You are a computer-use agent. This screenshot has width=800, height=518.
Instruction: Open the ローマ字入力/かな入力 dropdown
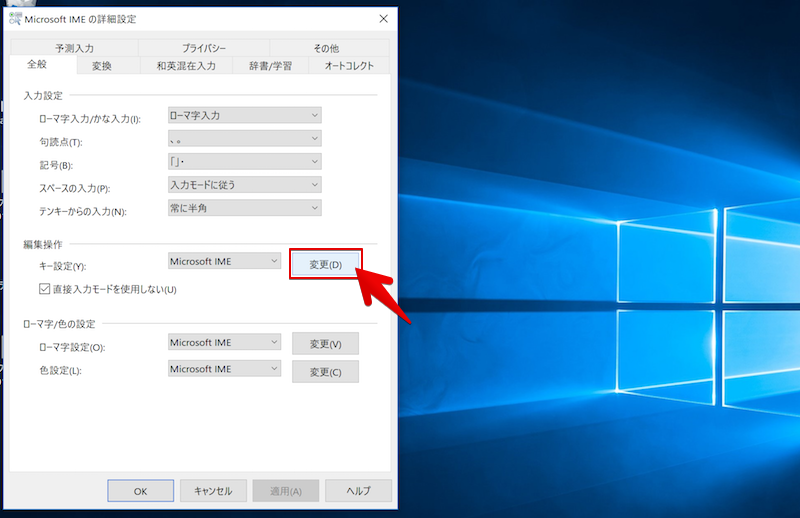tap(245, 116)
